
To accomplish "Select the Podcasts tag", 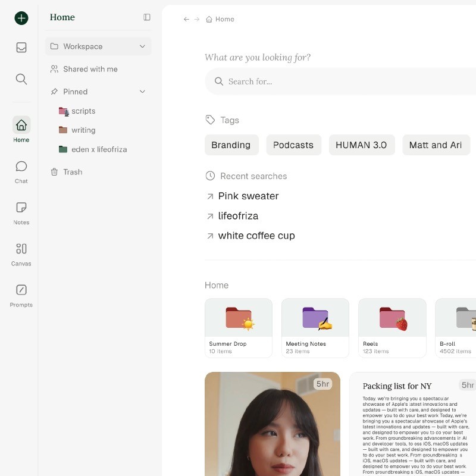I will click(293, 145).
